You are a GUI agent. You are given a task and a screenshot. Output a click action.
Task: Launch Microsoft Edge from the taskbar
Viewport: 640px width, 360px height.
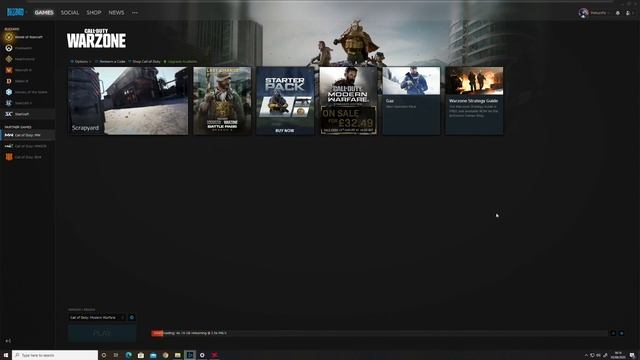tap(129, 355)
